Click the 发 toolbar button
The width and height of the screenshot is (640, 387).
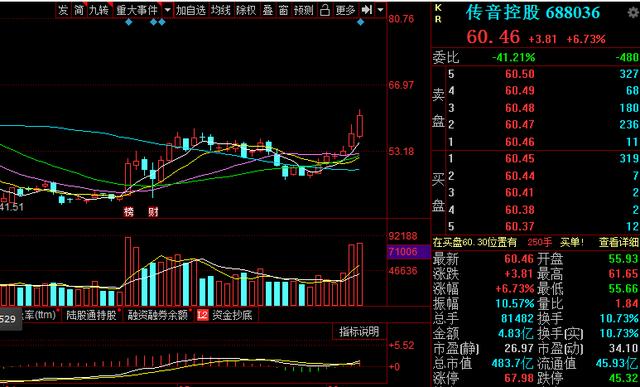point(63,10)
